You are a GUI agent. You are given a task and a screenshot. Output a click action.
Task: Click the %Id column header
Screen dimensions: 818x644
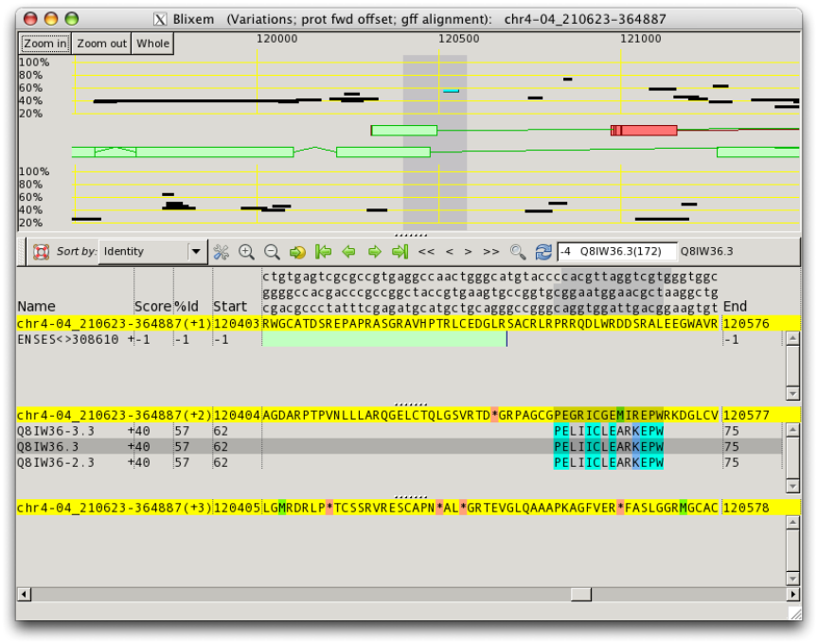point(187,306)
